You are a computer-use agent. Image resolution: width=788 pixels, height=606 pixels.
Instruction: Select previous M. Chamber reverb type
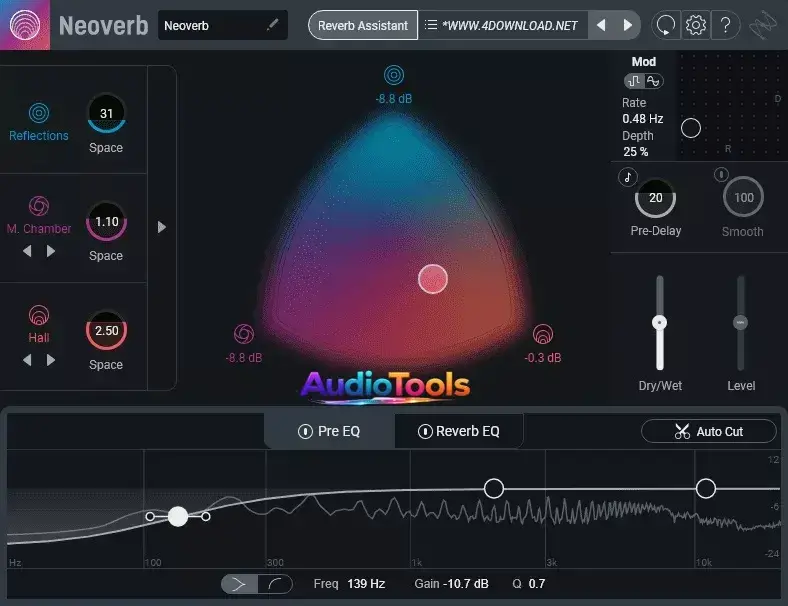[27, 251]
